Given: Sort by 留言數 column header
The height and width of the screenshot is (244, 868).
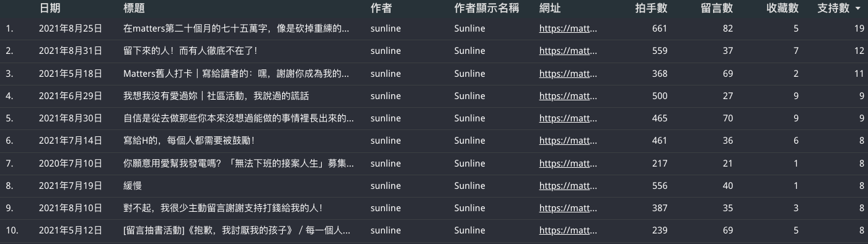Looking at the screenshot, I should click(717, 8).
